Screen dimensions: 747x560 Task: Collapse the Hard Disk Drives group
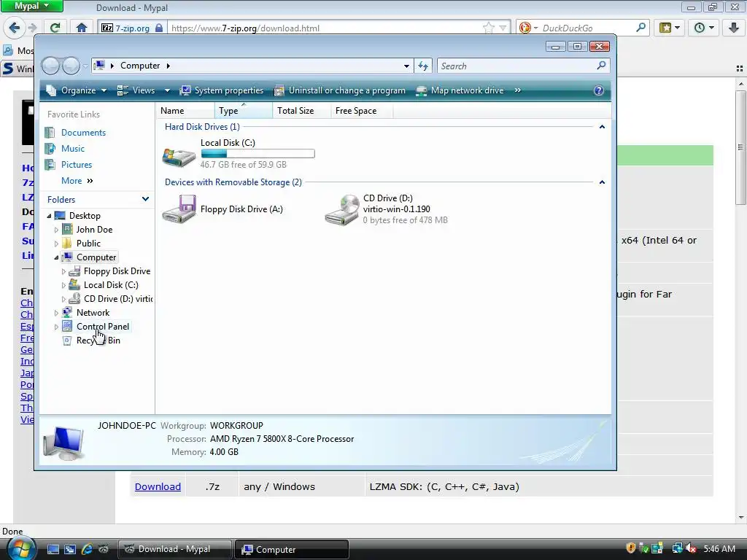point(602,127)
